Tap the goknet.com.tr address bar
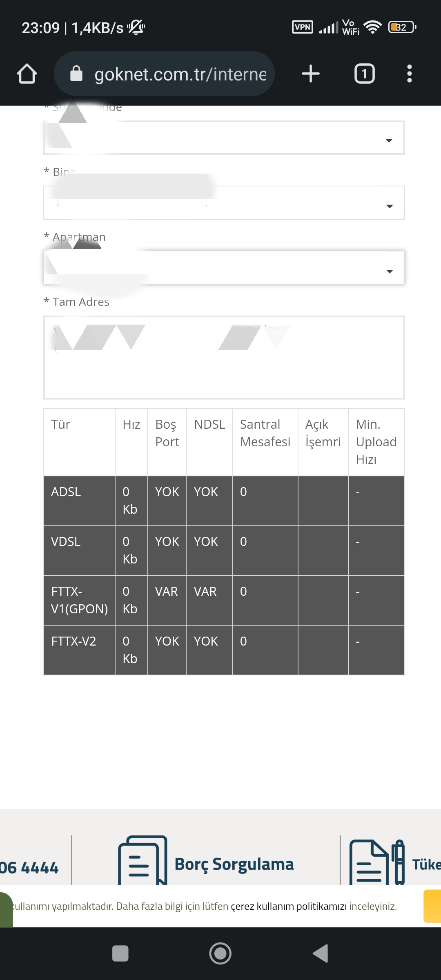The image size is (441, 980). point(164,74)
